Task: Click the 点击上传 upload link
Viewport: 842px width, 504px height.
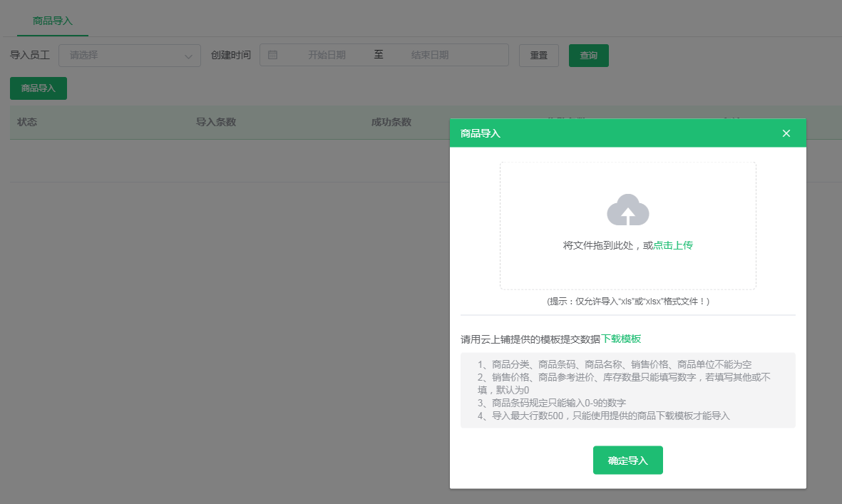Action: click(672, 245)
